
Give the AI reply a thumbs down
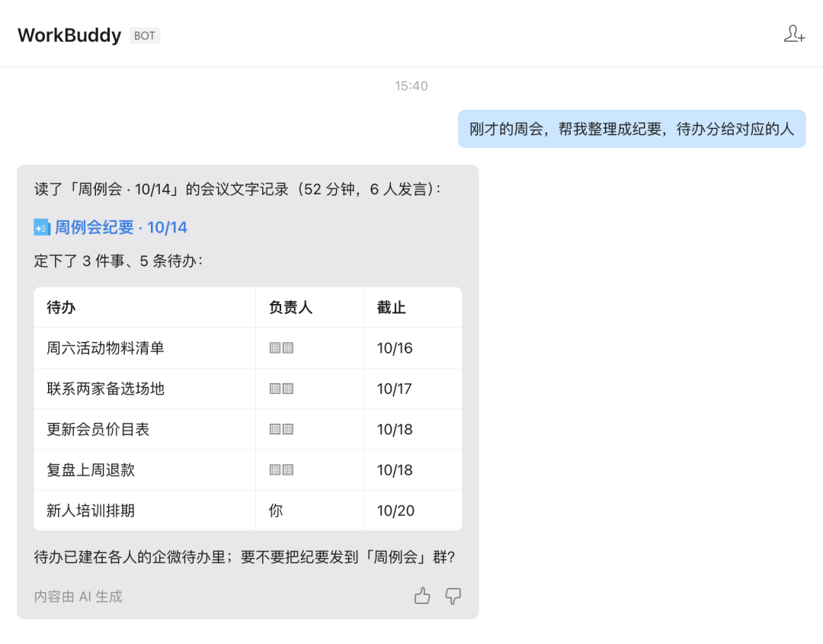(453, 596)
